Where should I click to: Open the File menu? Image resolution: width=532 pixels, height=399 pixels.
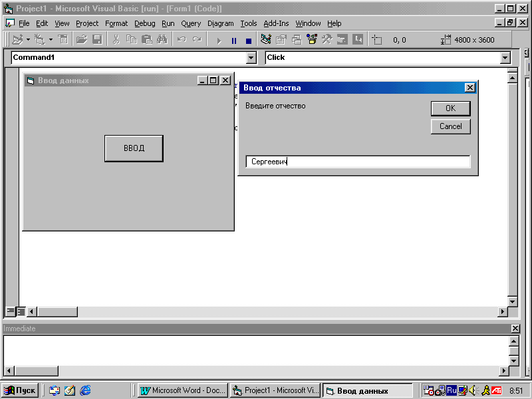[x=24, y=23]
